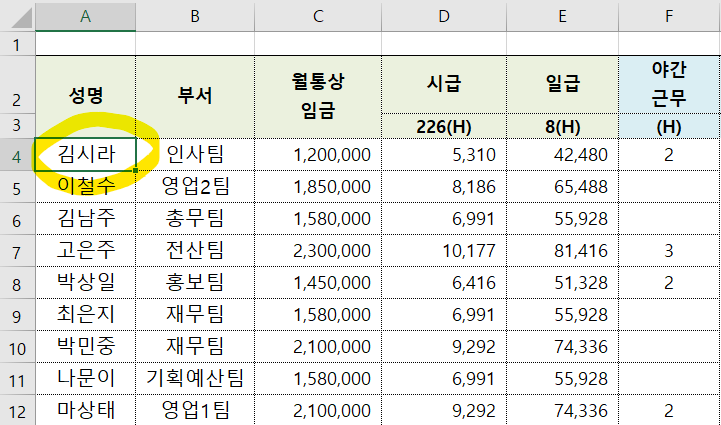Click the 6,416 hourly wage cell
721x425 pixels.
pos(444,282)
